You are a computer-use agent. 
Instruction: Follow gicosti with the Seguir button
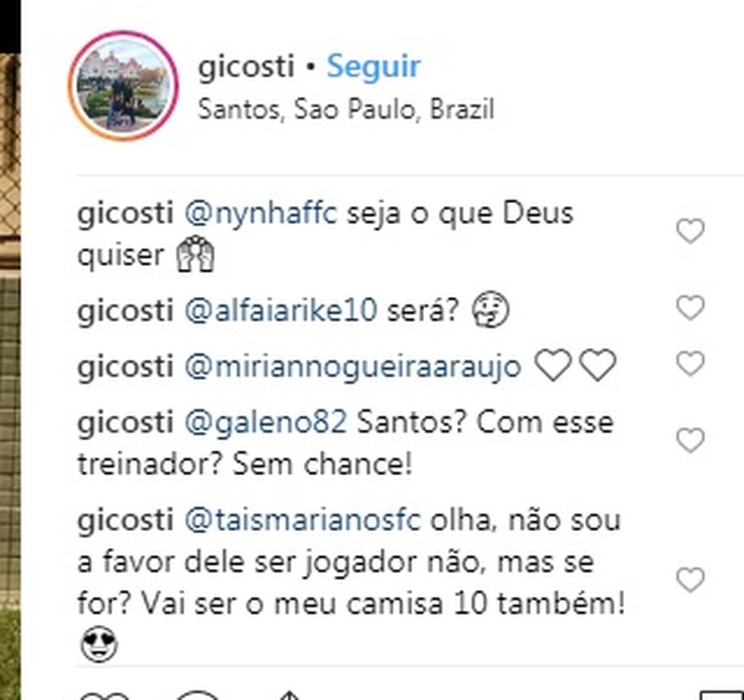[373, 67]
